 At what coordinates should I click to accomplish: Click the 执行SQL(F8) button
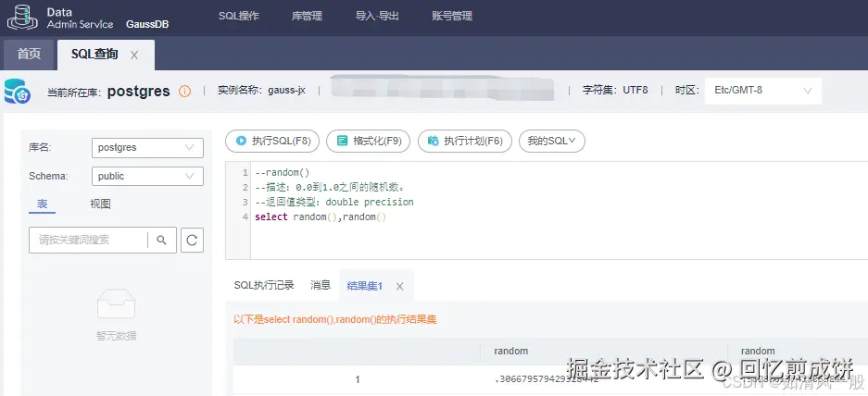point(272,141)
